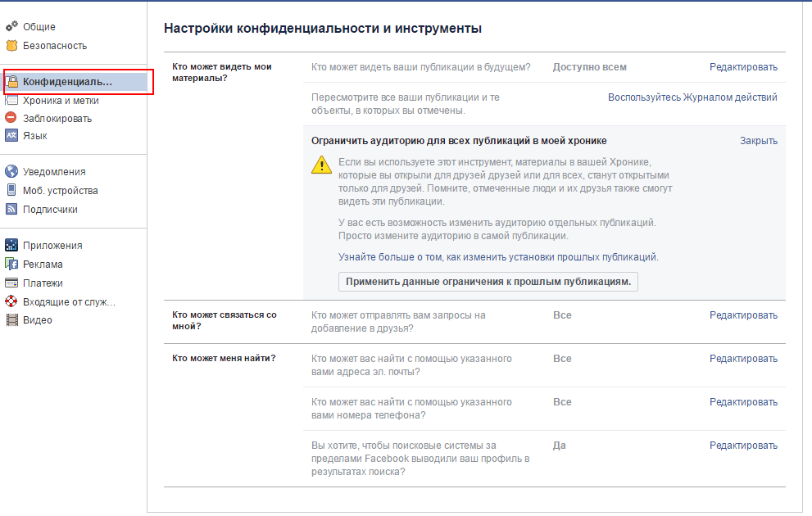Open Приложения using its sidebar icon
This screenshot has height=516, width=812.
[x=12, y=245]
